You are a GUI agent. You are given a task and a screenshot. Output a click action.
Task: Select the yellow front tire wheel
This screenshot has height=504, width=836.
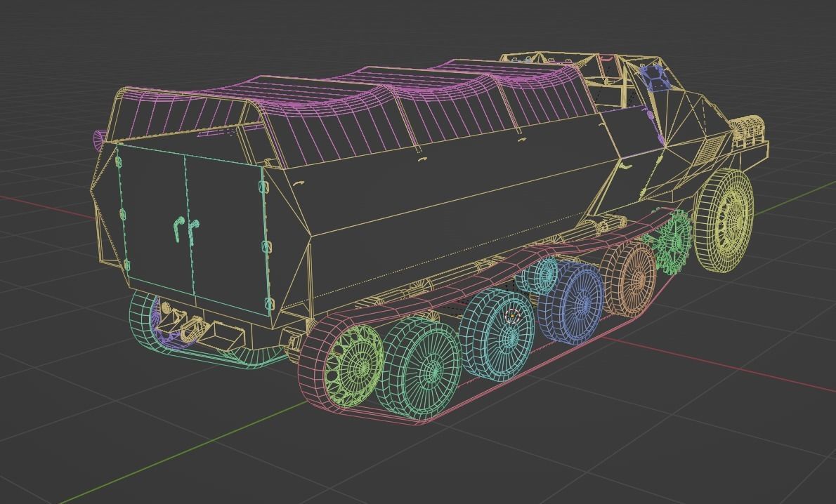[x=724, y=220]
